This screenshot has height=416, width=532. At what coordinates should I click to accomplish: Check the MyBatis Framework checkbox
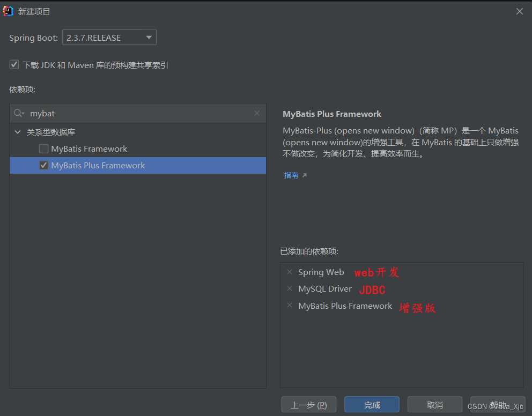click(x=44, y=149)
